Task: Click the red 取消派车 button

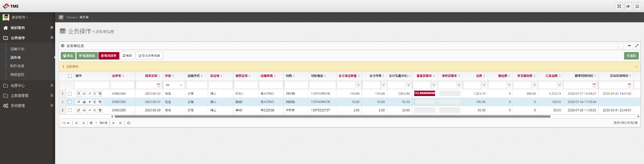Action: click(109, 56)
